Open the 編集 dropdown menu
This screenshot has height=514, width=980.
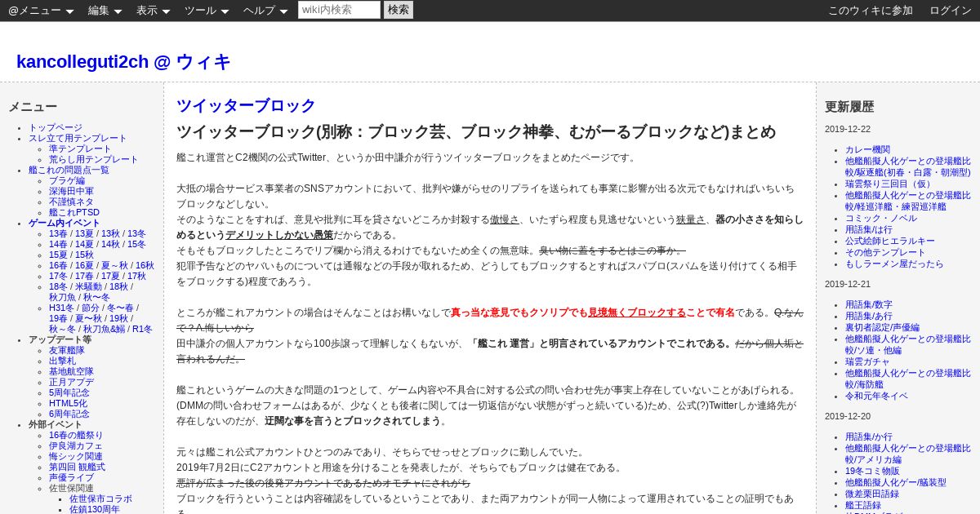(105, 11)
